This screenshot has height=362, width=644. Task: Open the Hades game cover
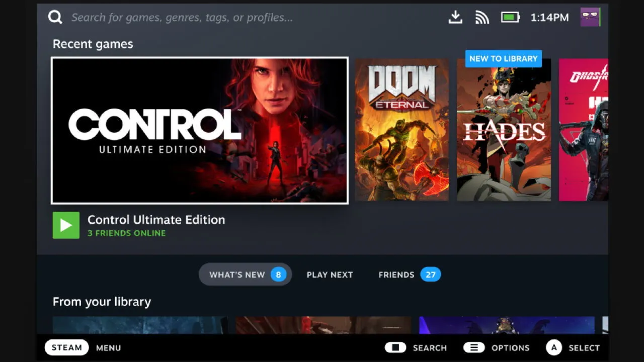[x=504, y=130]
